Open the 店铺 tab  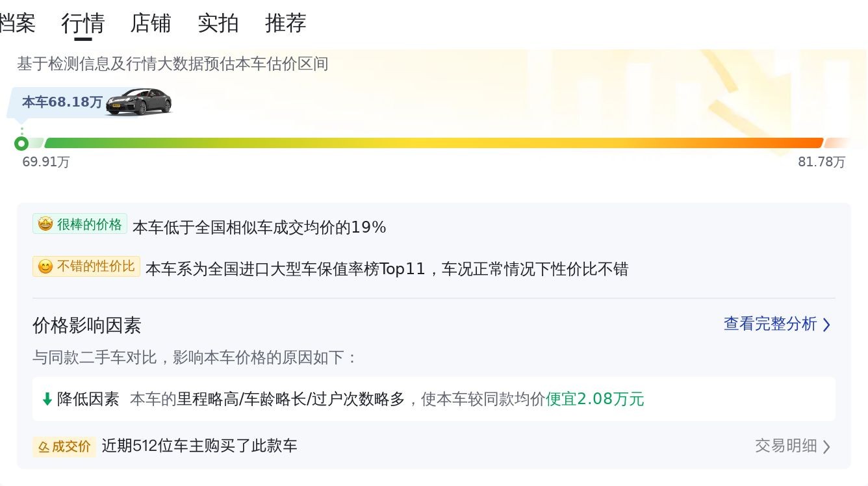click(150, 23)
